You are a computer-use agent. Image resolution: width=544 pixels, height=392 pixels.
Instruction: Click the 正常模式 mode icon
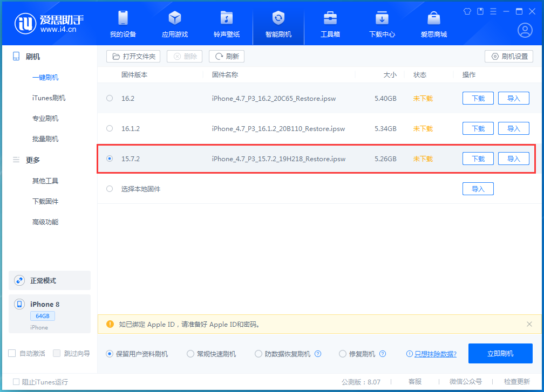coord(19,280)
